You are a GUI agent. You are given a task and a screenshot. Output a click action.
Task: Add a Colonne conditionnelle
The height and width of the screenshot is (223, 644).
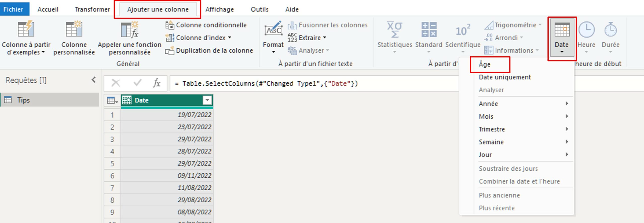point(206,25)
